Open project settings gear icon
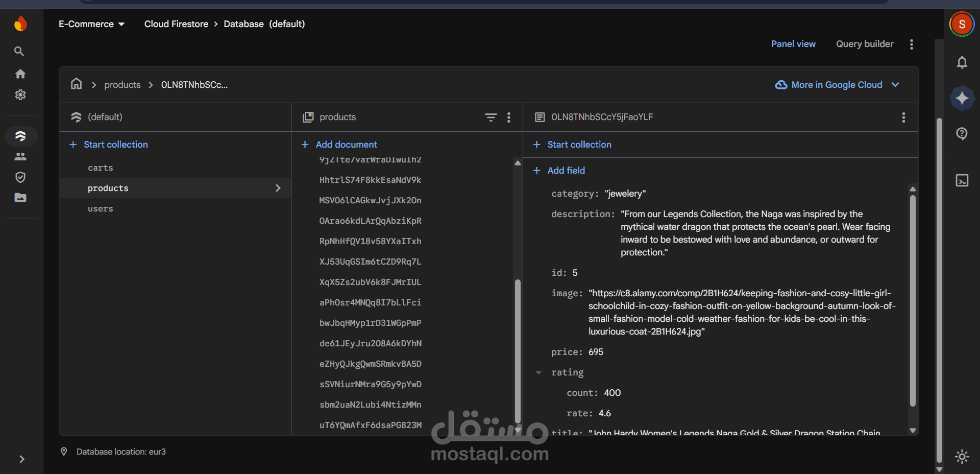 [x=20, y=95]
